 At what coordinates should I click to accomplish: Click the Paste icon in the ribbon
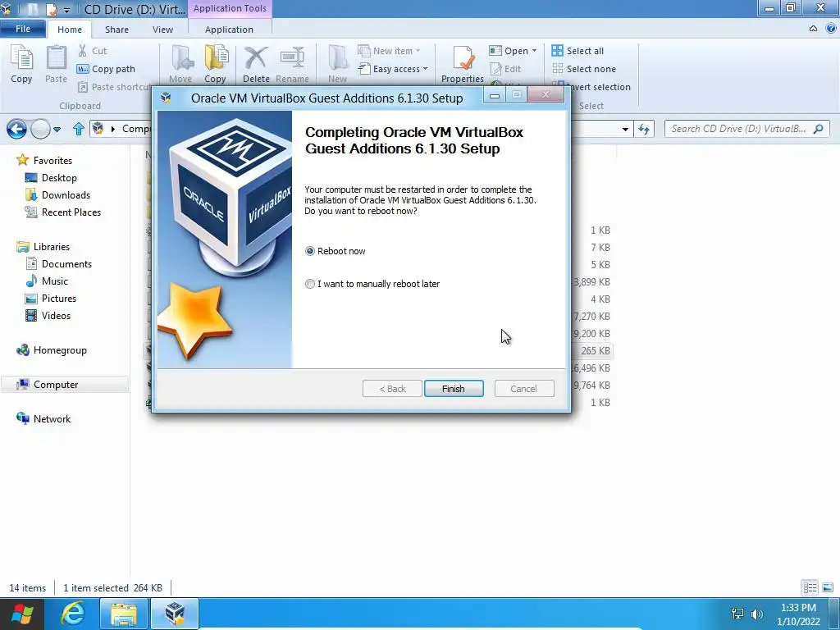coord(56,63)
